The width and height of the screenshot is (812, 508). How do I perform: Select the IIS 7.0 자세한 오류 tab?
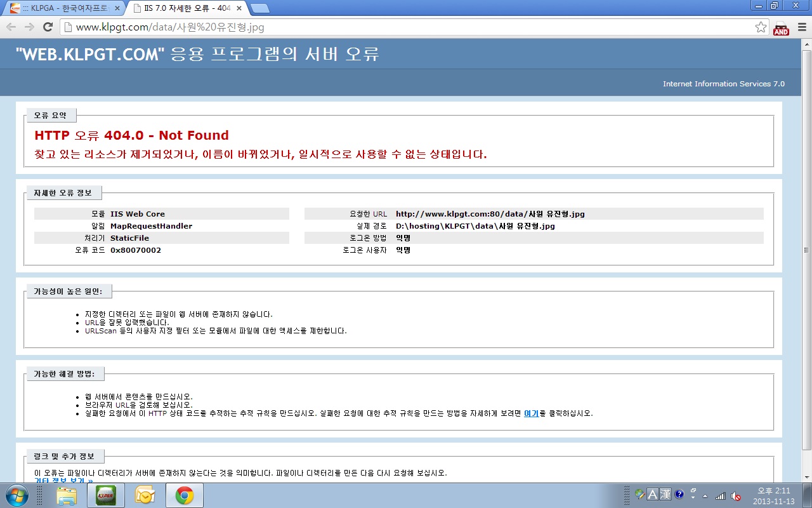(185, 9)
